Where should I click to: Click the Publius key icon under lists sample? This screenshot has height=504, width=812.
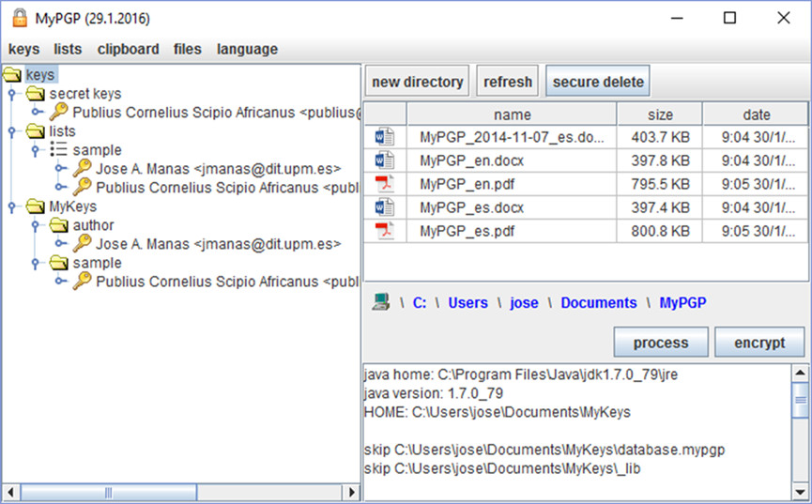[83, 187]
